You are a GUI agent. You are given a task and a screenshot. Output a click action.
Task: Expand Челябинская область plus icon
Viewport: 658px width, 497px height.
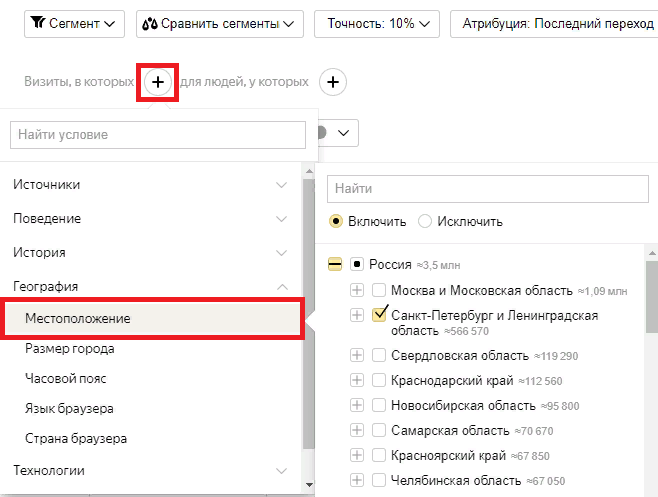tap(357, 480)
